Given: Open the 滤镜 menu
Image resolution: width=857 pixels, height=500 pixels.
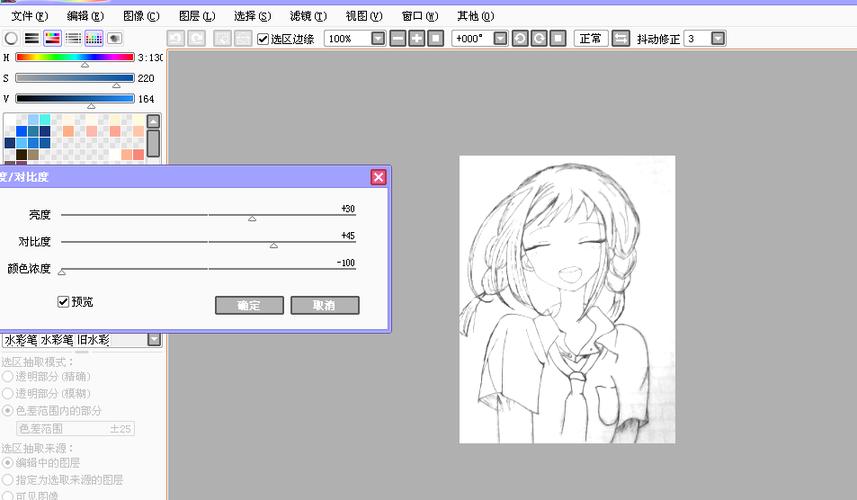Looking at the screenshot, I should pos(307,16).
